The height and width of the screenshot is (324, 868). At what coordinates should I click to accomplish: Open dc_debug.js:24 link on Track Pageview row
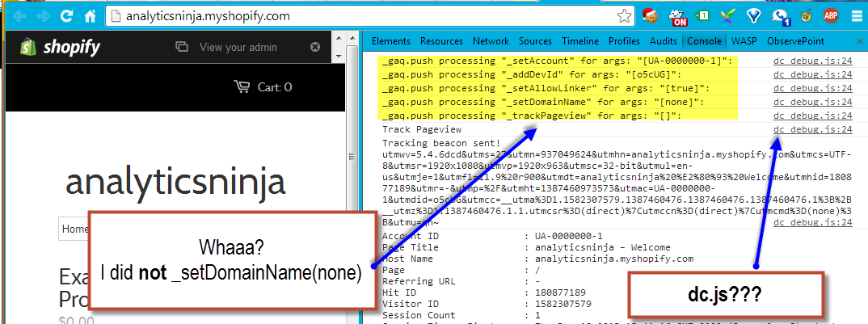(813, 129)
